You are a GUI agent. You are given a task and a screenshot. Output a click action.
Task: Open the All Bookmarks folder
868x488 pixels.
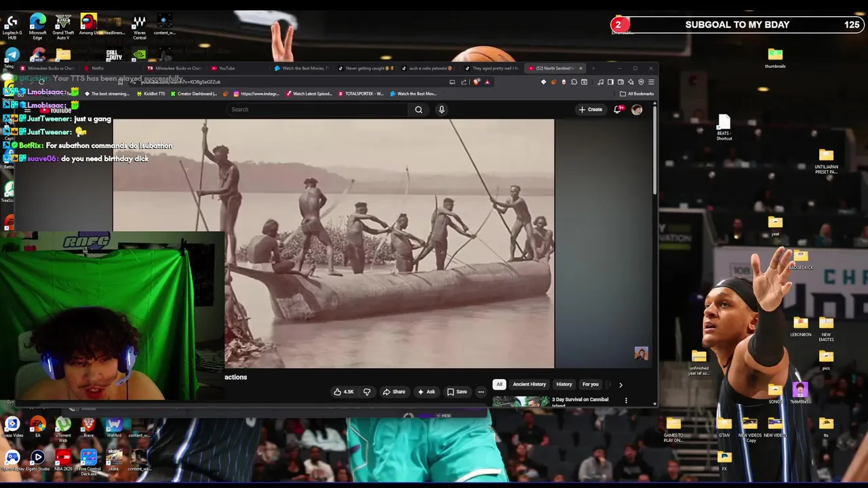(637, 94)
